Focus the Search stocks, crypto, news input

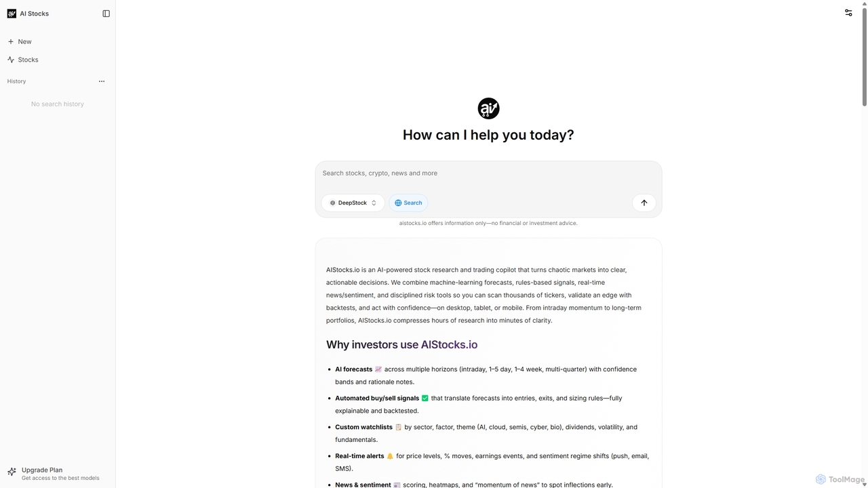coord(488,174)
